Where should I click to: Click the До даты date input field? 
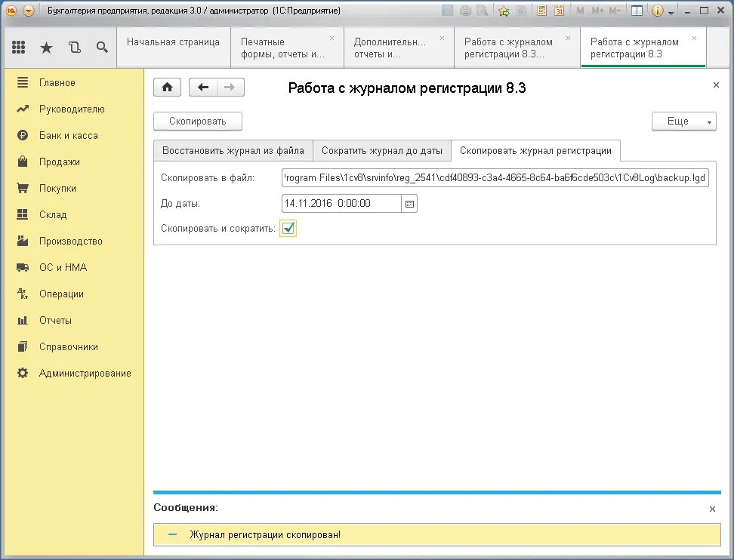(341, 204)
